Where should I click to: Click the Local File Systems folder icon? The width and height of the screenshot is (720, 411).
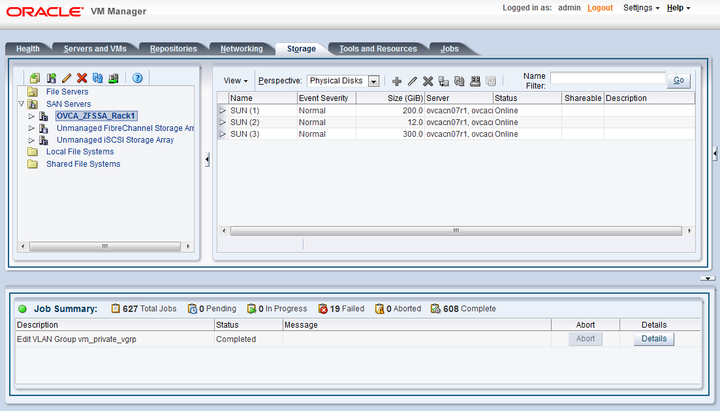click(x=33, y=152)
